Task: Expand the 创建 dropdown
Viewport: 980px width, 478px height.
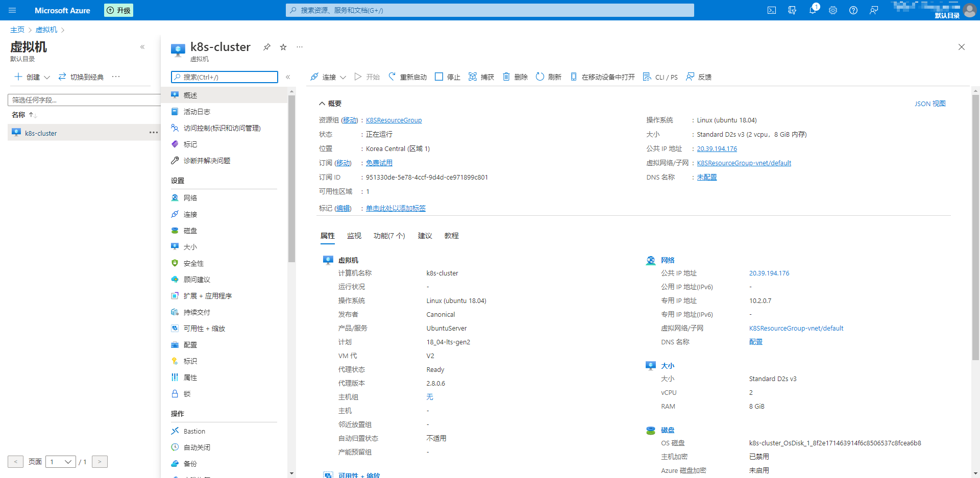Action: click(x=47, y=77)
